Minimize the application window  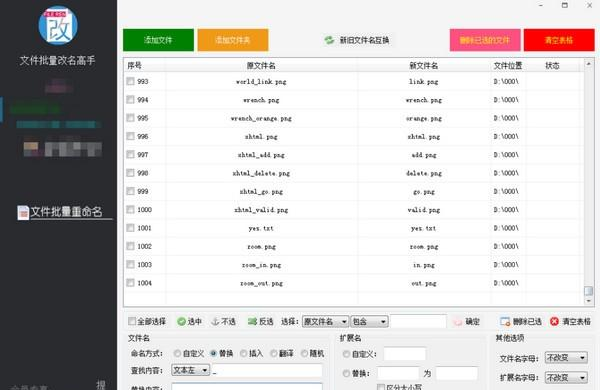point(541,5)
